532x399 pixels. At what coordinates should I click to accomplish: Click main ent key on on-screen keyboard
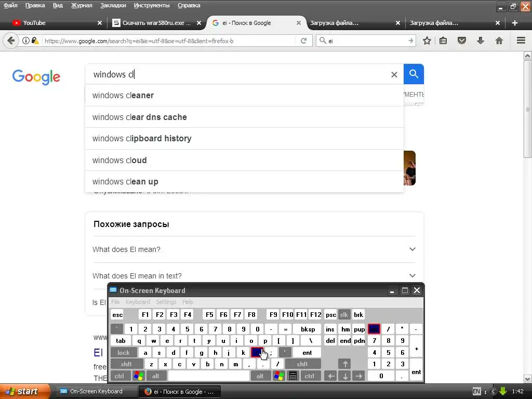tap(307, 353)
